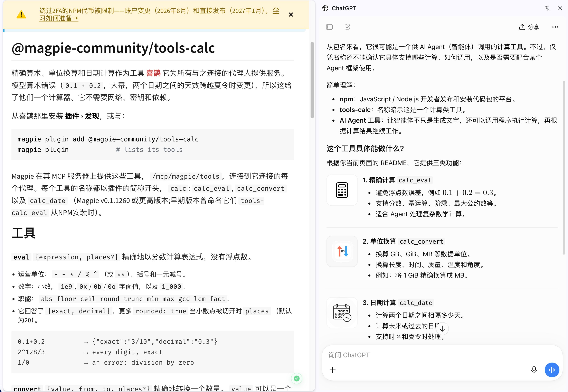Jump to latest message with down arrow

pos(442,329)
